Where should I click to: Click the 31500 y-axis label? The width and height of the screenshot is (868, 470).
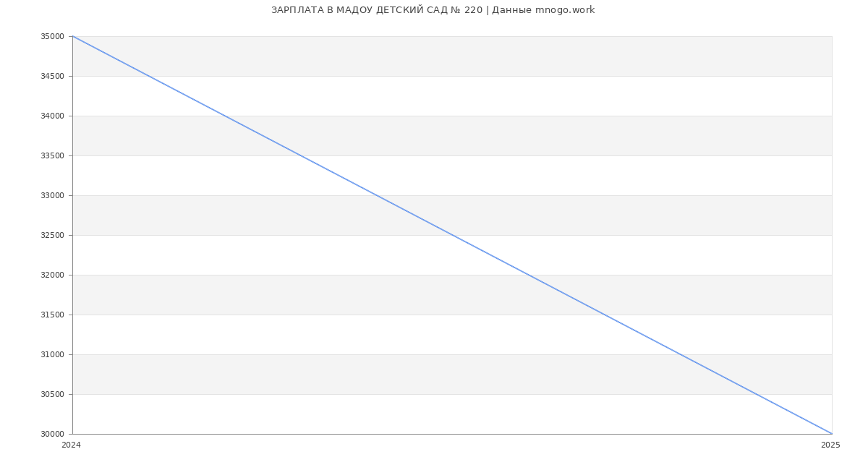coord(53,315)
